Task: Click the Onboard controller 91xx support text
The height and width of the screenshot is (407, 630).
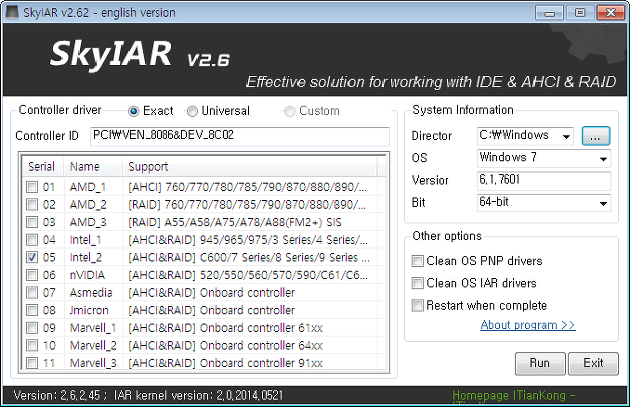Action: [x=225, y=363]
